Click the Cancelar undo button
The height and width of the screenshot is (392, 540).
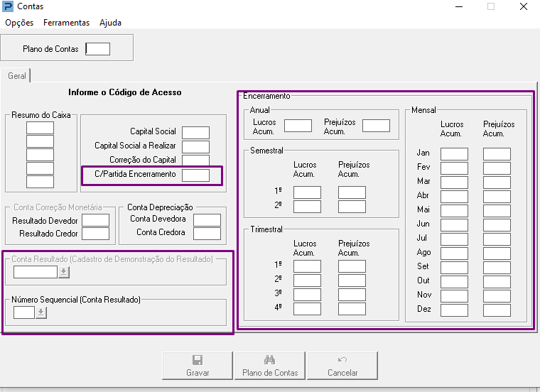tap(342, 366)
